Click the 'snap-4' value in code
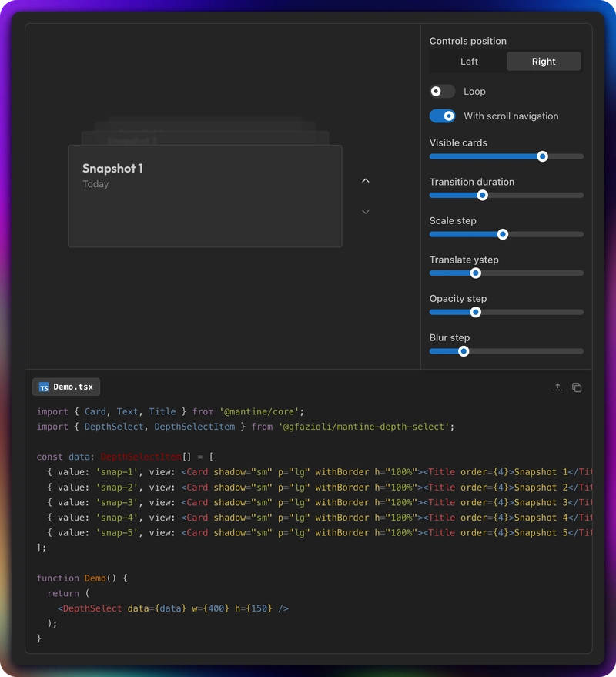 tap(116, 518)
